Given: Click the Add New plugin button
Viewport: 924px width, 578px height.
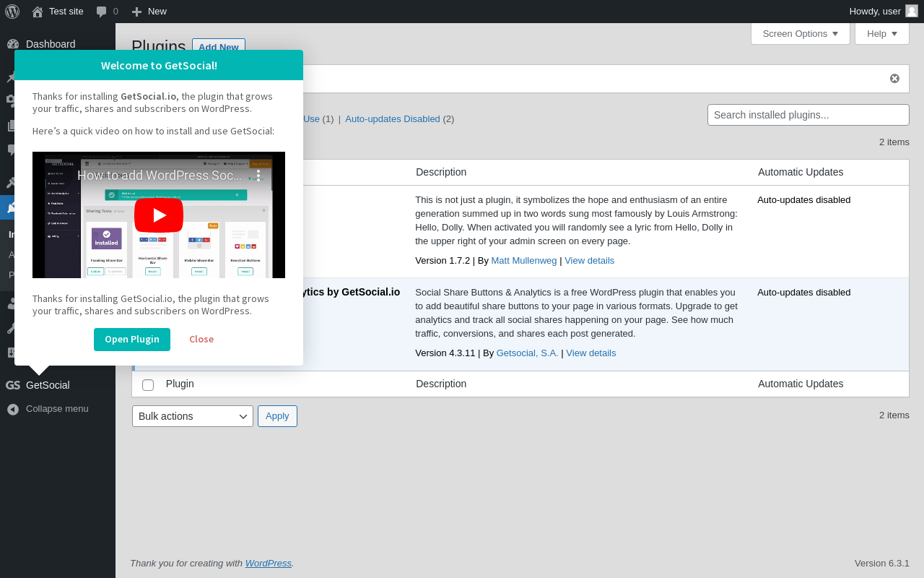Looking at the screenshot, I should (219, 47).
